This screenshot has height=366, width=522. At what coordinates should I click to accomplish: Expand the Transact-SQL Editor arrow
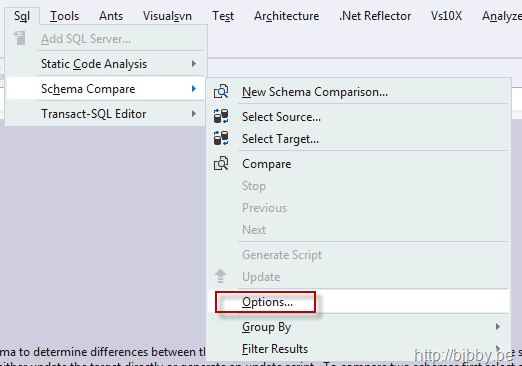194,114
